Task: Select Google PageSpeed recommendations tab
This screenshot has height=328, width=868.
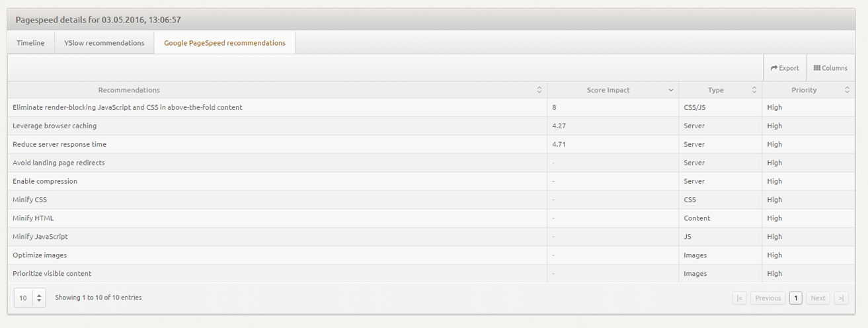Action: 225,43
